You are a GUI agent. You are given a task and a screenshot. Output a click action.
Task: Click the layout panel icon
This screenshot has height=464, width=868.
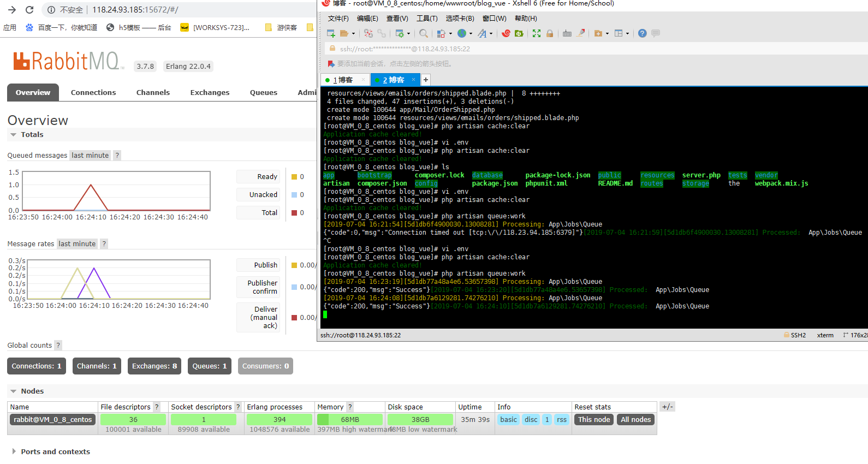pyautogui.click(x=619, y=33)
